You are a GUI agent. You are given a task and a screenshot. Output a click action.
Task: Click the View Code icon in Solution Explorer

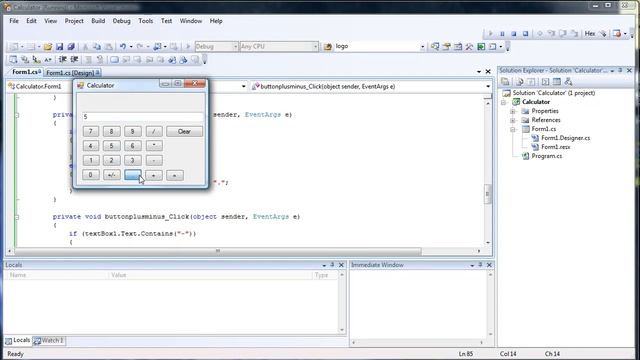pyautogui.click(x=545, y=82)
